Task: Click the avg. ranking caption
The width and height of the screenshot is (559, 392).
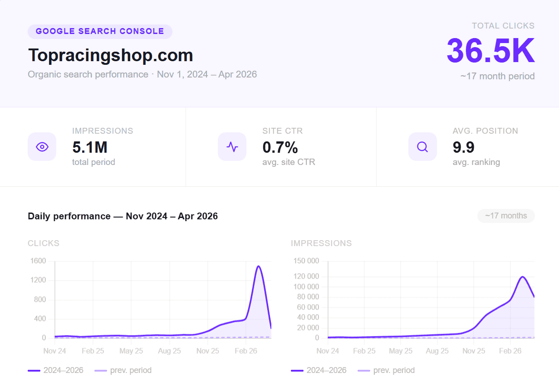Action: (476, 162)
